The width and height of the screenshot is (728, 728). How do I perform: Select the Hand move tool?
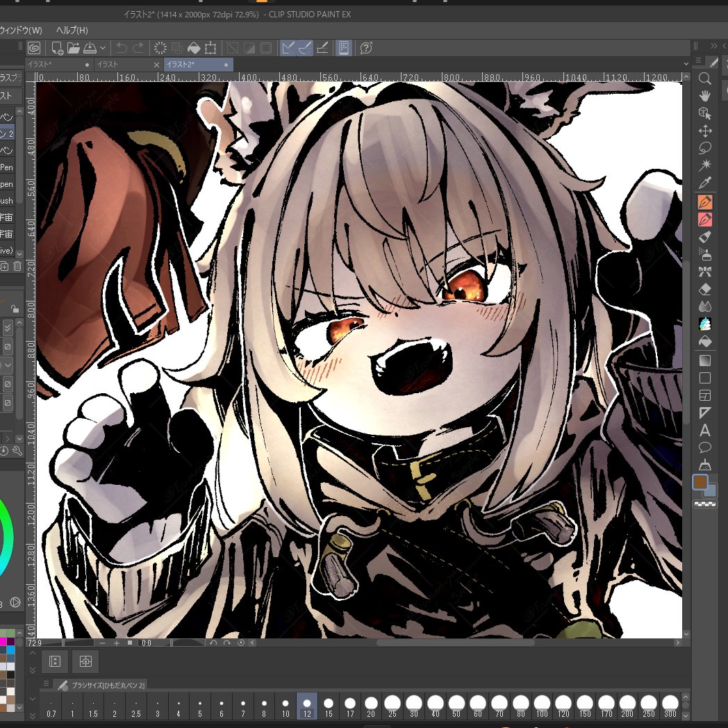(705, 96)
